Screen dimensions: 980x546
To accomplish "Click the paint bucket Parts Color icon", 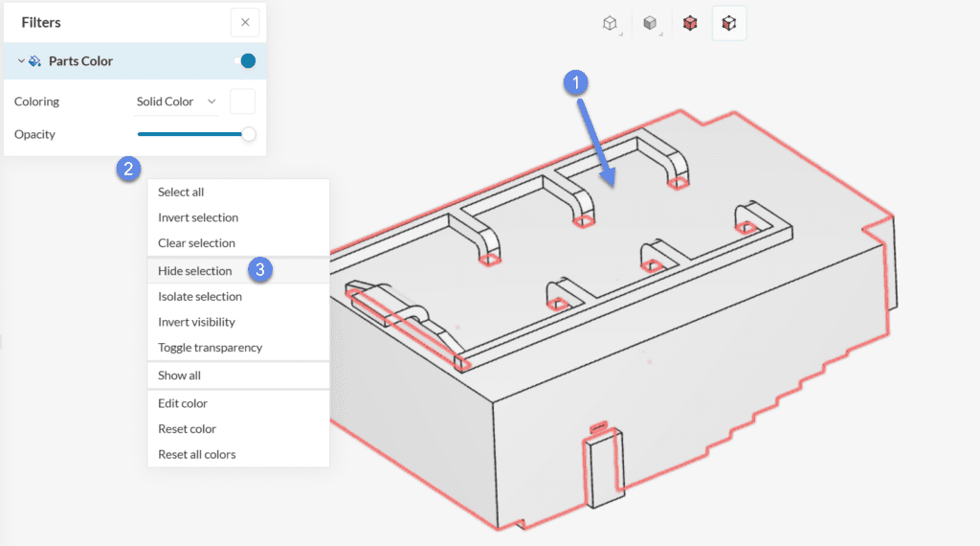I will pyautogui.click(x=35, y=61).
